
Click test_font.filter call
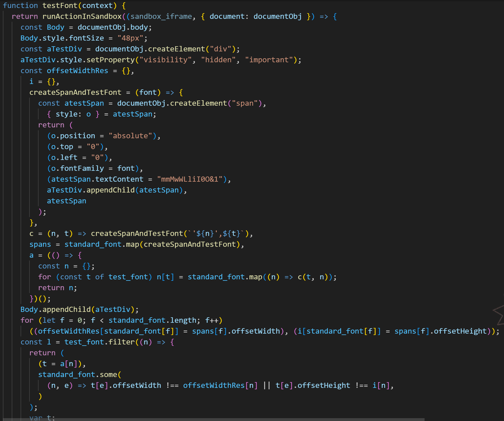[x=99, y=342]
